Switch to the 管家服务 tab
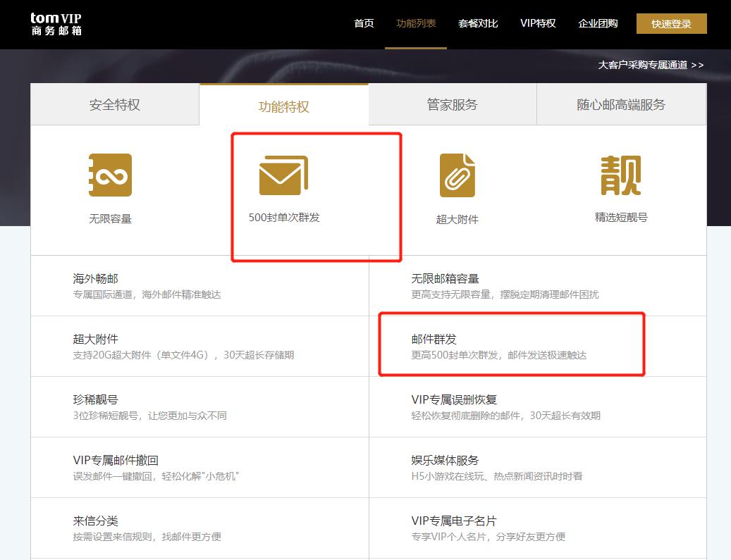This screenshot has height=560, width=731. 452,103
